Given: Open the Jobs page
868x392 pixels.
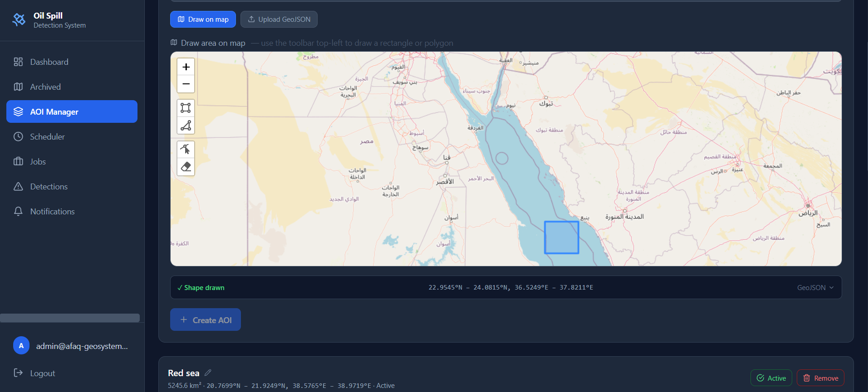Looking at the screenshot, I should pyautogui.click(x=72, y=162).
